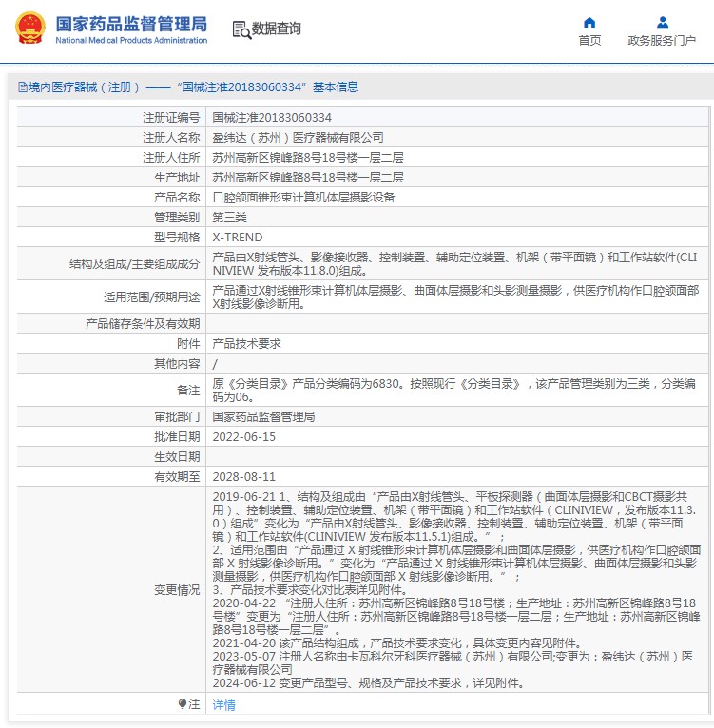Click the 适用范围/预期用途 description text
This screenshot has width=714, height=728.
(455, 297)
